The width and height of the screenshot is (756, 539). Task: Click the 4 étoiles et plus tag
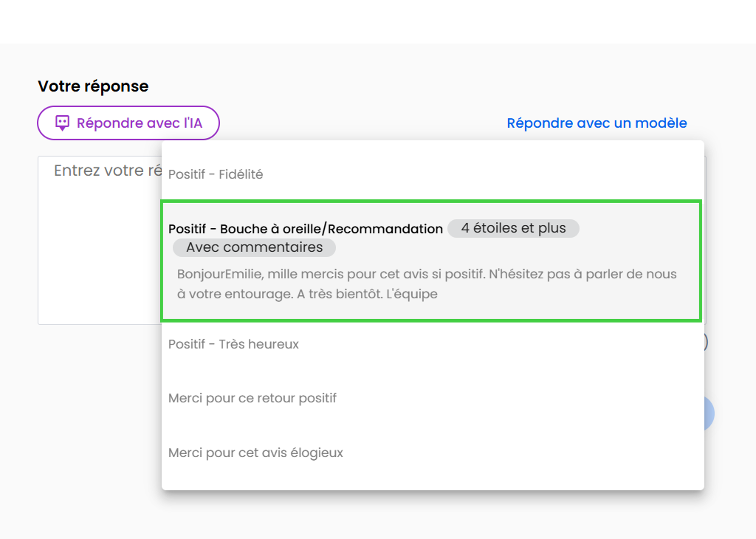(x=513, y=228)
